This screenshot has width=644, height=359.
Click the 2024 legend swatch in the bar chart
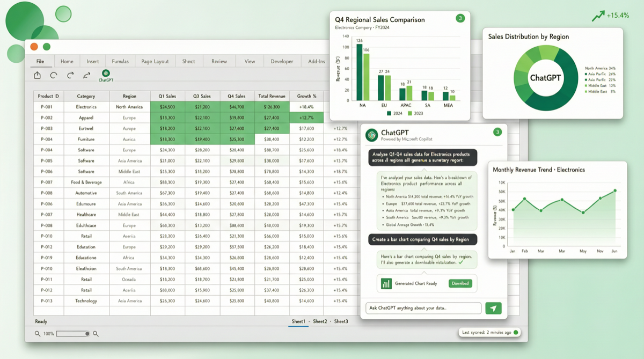(389, 113)
